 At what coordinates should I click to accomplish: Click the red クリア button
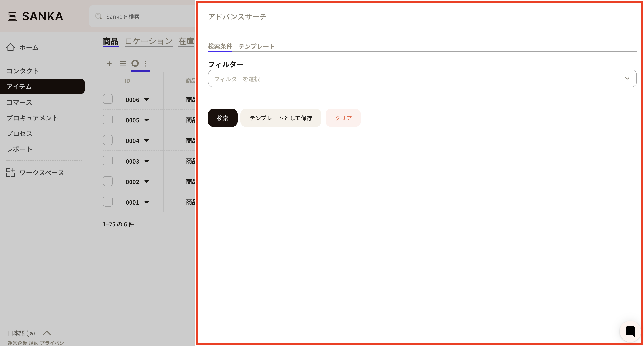point(343,118)
